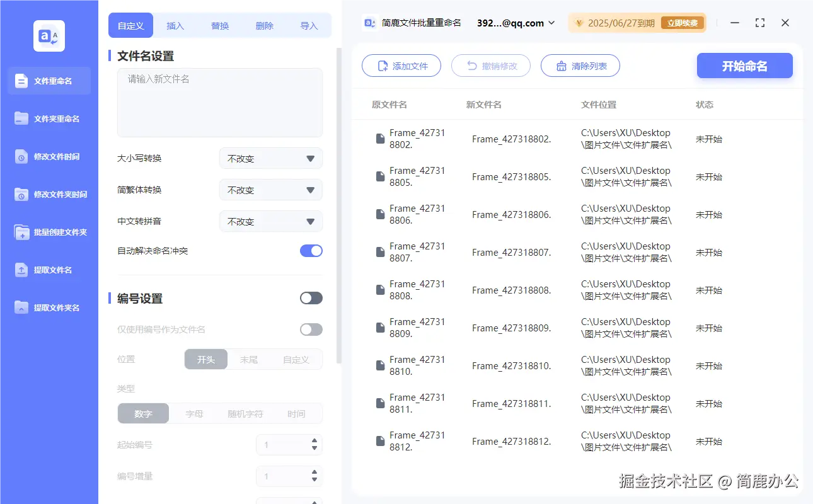This screenshot has height=504, width=813.
Task: Click file icon for Frame_427318805 row
Action: [x=380, y=176]
